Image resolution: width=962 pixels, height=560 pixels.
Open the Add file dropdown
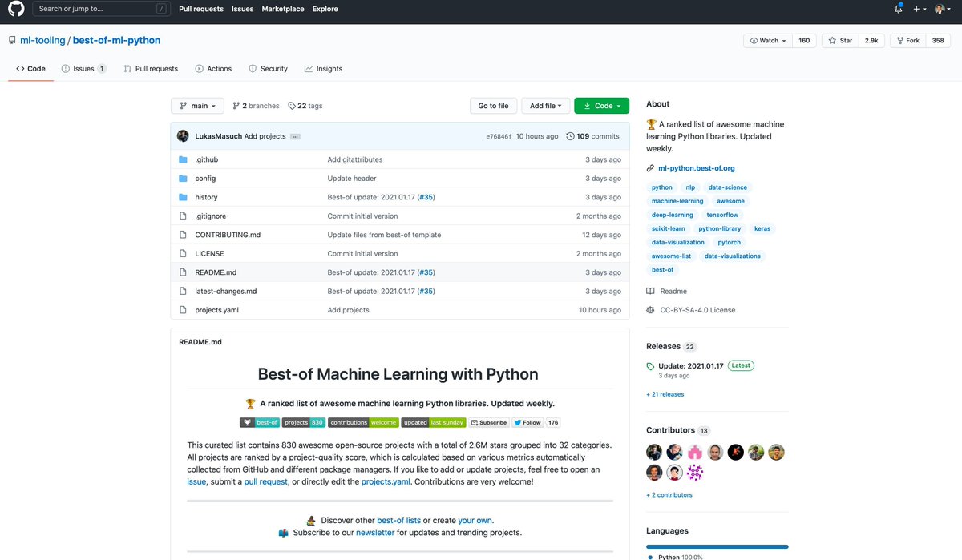(546, 106)
